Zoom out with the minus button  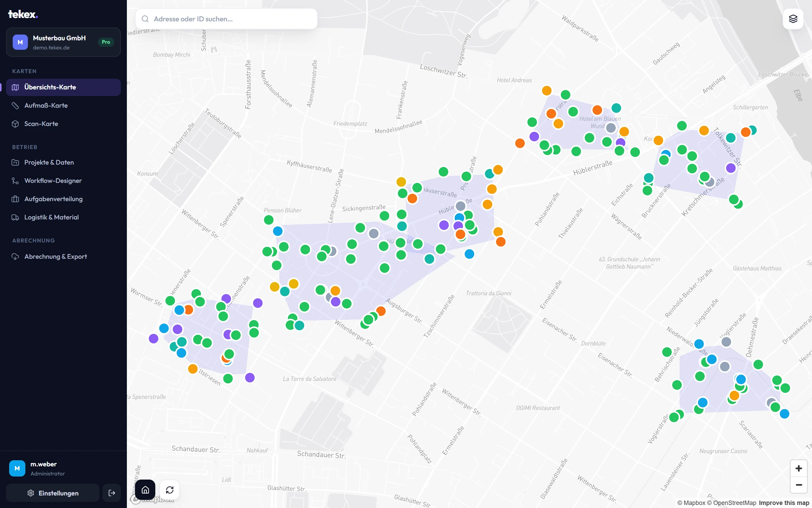tap(799, 485)
